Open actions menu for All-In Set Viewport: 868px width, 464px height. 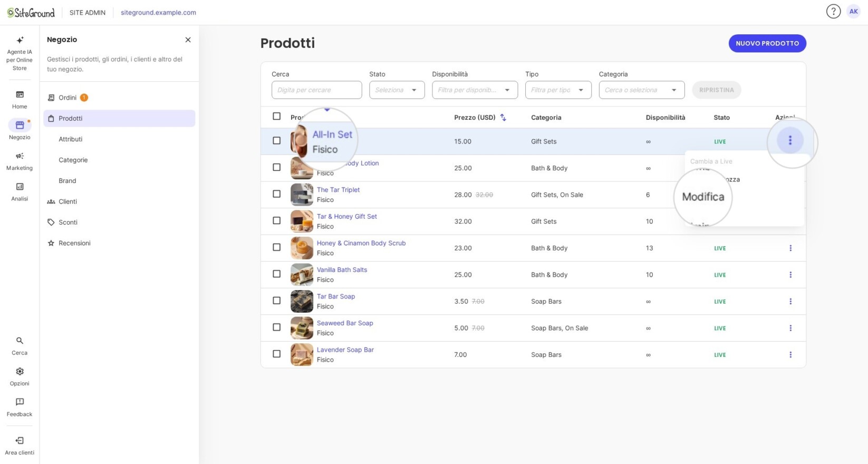tap(790, 140)
